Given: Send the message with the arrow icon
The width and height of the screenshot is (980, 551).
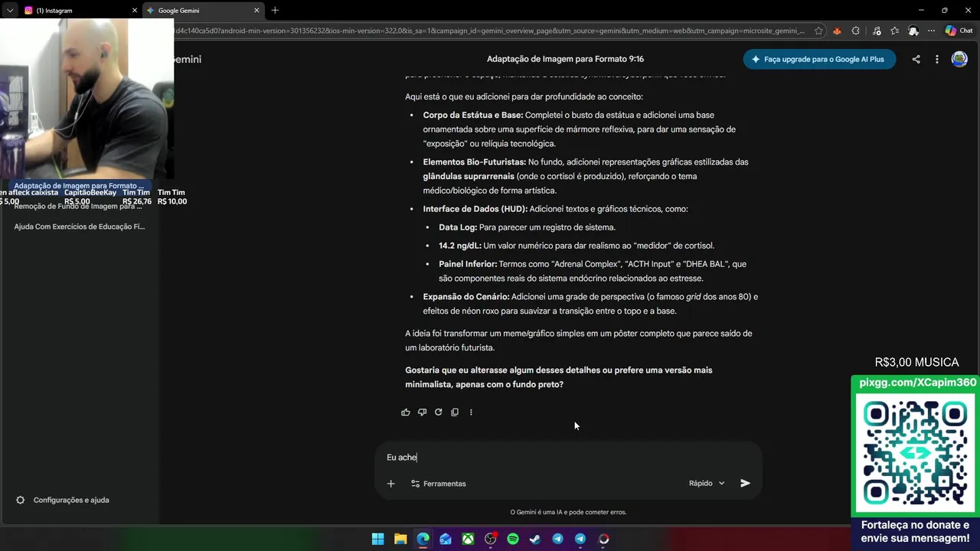Looking at the screenshot, I should pos(745,484).
